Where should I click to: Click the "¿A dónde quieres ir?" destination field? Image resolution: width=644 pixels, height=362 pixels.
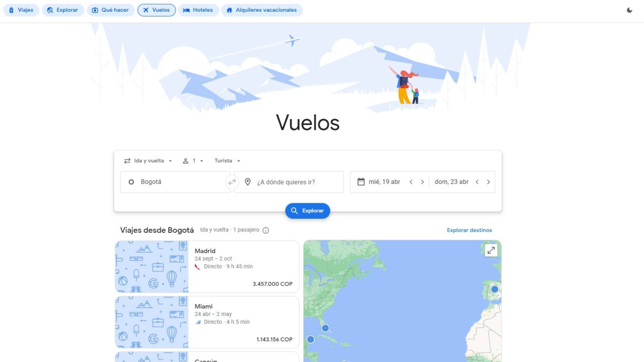point(289,182)
